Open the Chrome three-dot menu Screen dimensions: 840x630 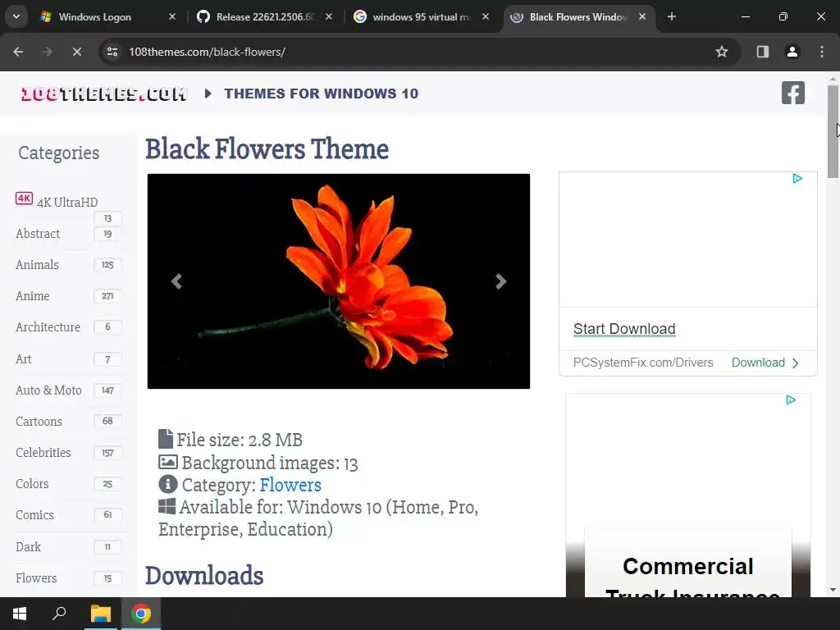coord(822,52)
